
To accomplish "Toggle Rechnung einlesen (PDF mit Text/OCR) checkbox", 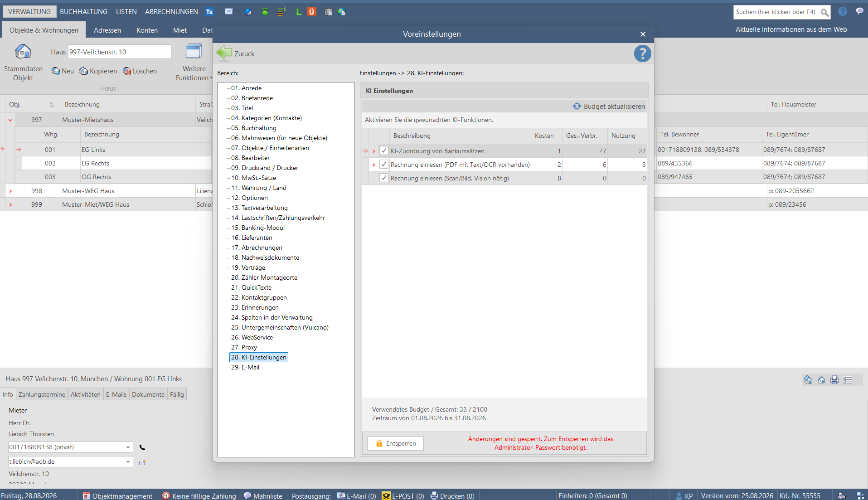I will coord(384,164).
